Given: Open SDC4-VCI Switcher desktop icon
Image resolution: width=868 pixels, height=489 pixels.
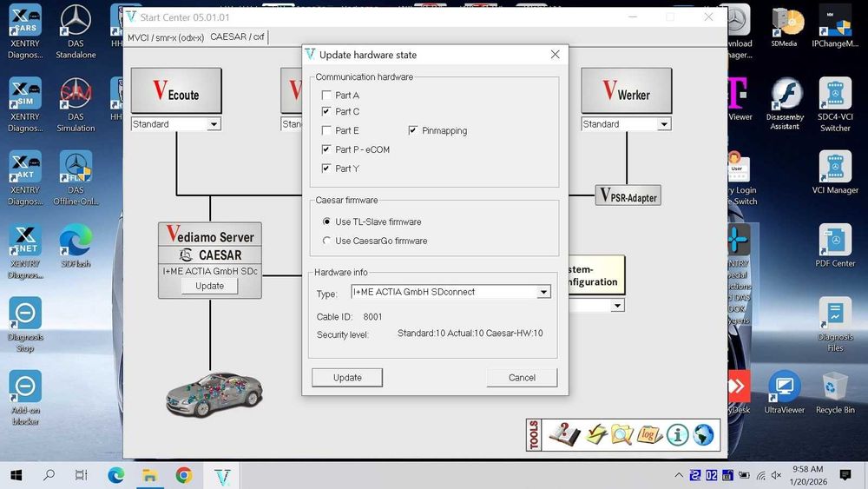Looking at the screenshot, I should (835, 105).
